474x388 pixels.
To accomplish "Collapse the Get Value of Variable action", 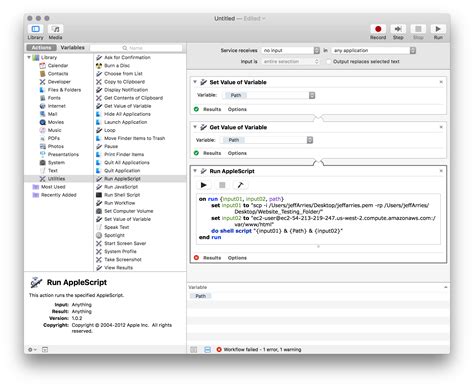I will pos(195,127).
